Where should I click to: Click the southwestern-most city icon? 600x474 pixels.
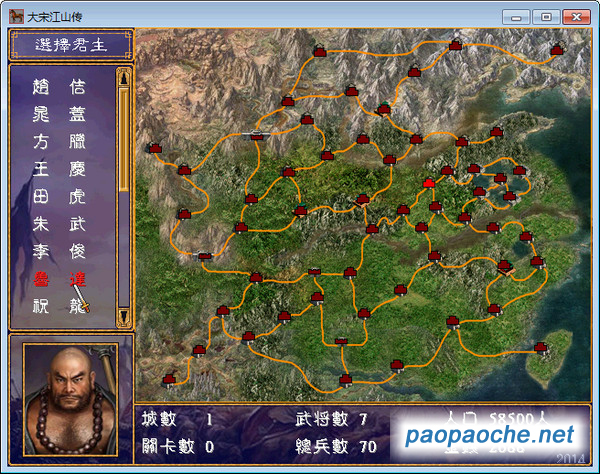click(x=169, y=380)
